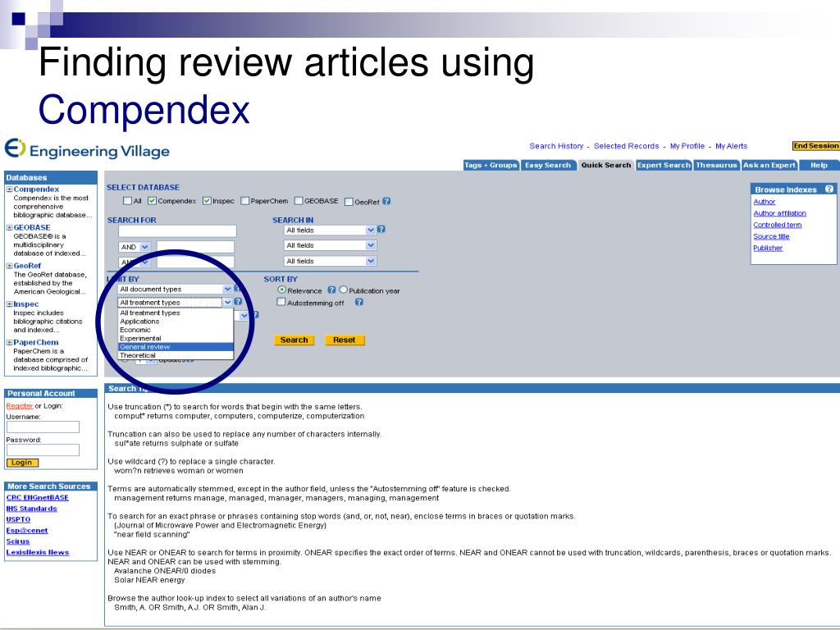Open the Selected Records link
840x630 pixels.
[626, 146]
